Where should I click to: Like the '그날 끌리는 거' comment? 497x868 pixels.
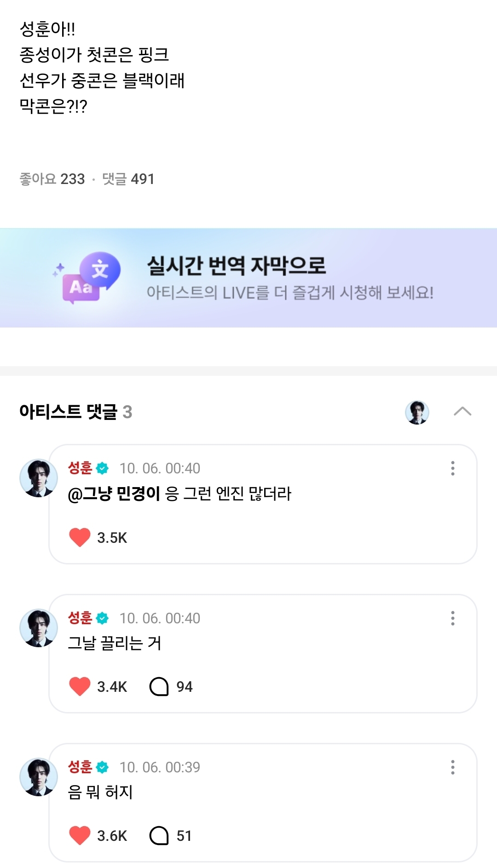click(x=80, y=686)
